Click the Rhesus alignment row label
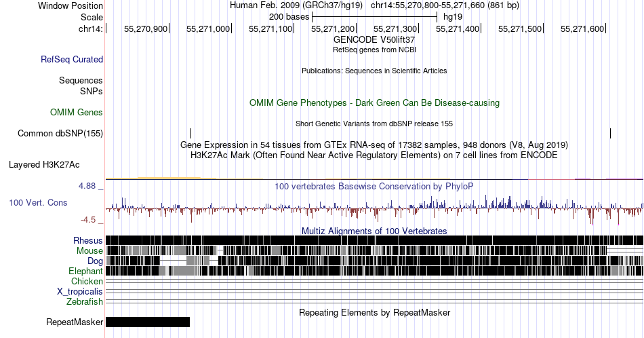644x338 pixels. pyautogui.click(x=88, y=240)
